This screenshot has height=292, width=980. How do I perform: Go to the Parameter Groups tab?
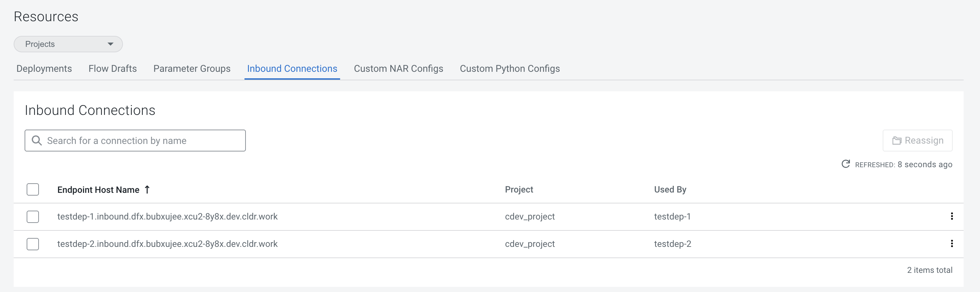click(x=192, y=68)
